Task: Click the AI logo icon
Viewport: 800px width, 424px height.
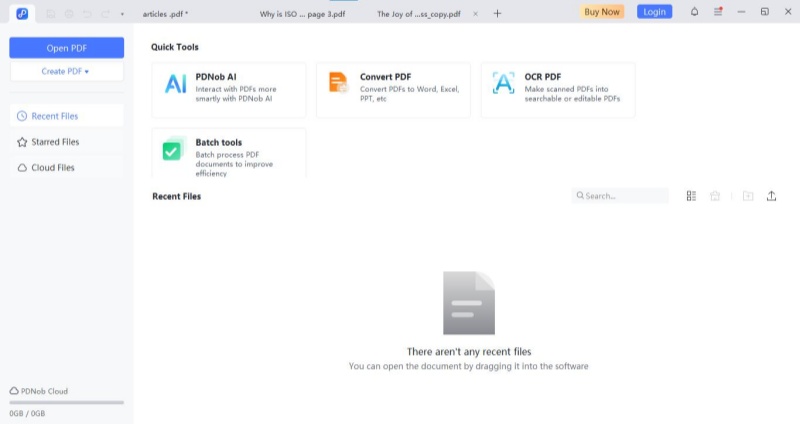Action: [176, 84]
